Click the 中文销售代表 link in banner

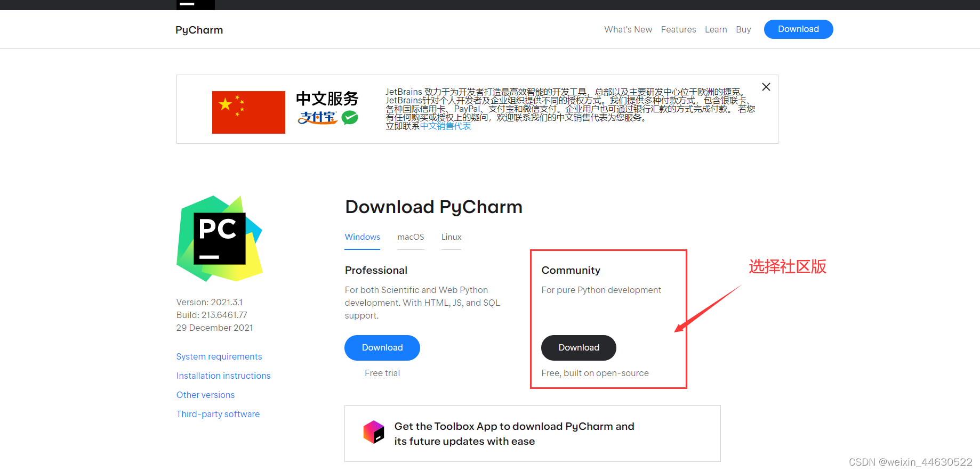tap(446, 126)
